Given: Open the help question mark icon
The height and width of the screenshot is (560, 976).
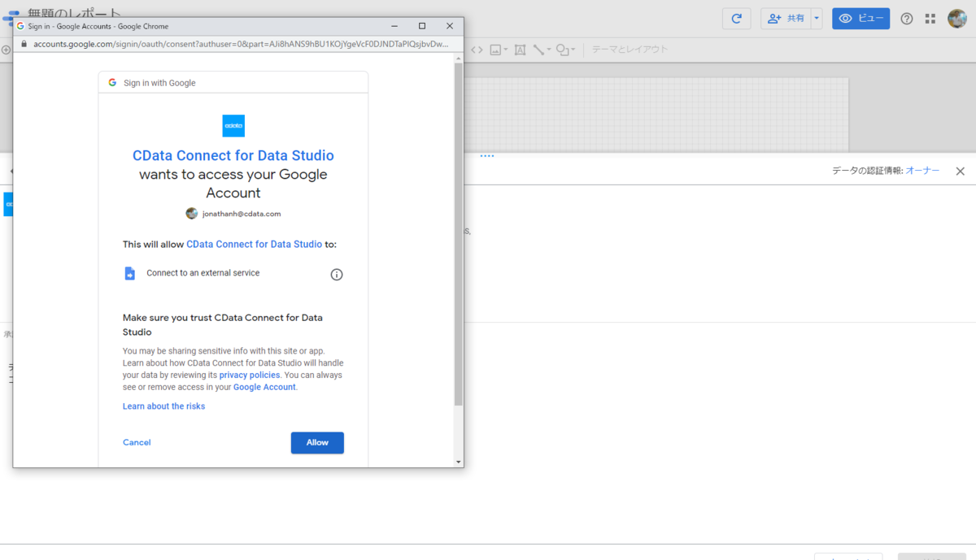Looking at the screenshot, I should 907,19.
